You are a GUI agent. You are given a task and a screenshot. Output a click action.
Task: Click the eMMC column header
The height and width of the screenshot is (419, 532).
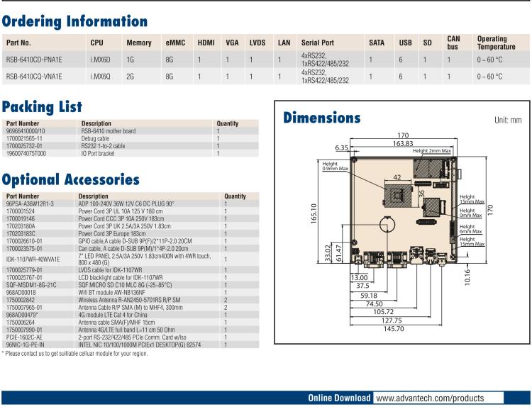tap(174, 43)
